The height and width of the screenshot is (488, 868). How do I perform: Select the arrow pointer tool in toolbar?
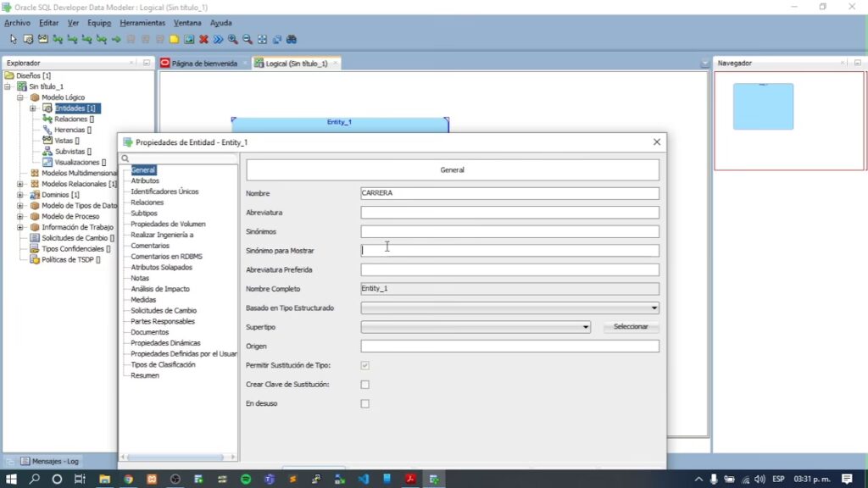(13, 39)
